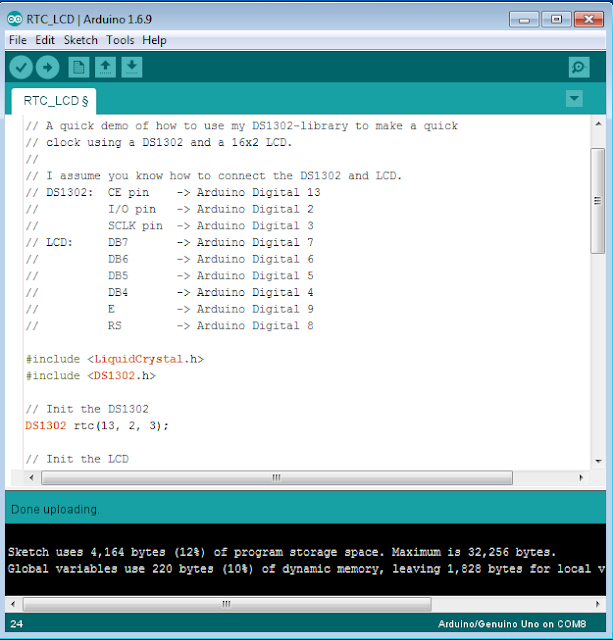Click editor horizontal scrollbar right arrow
This screenshot has width=613, height=640.
[x=581, y=478]
